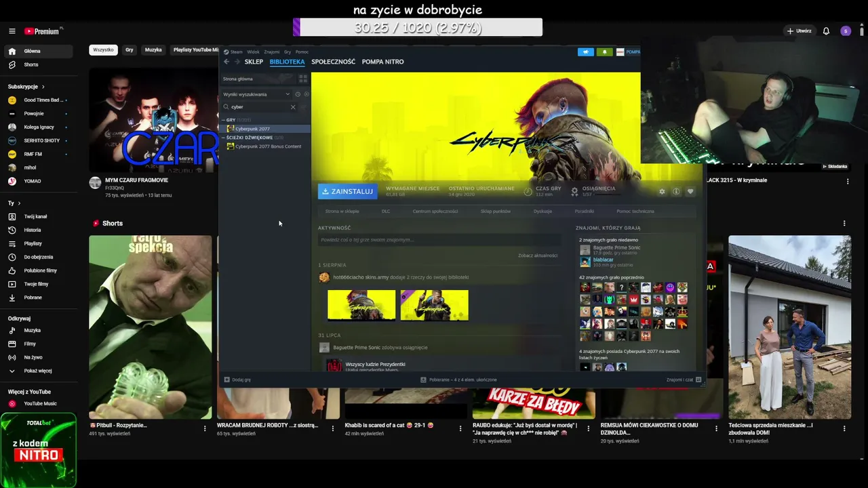Expand the Ty section in sidebar
The height and width of the screenshot is (488, 868).
[x=14, y=203]
